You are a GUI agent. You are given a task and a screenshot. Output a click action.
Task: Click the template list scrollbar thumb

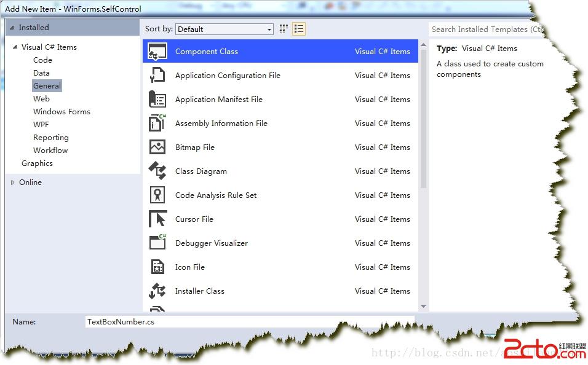(x=423, y=119)
